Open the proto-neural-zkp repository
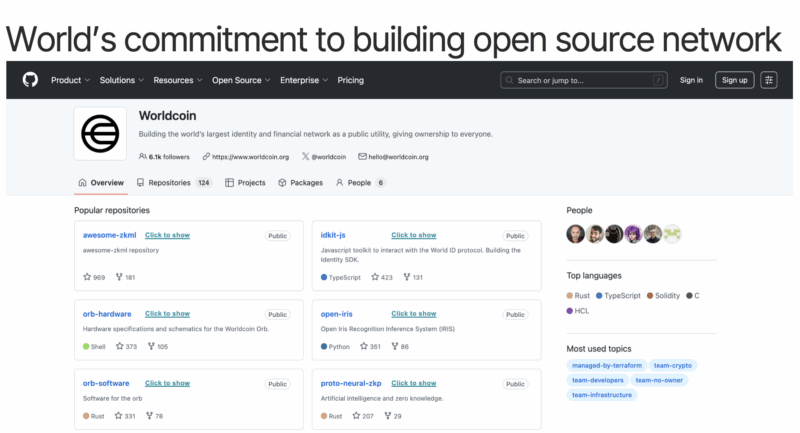 coord(351,383)
